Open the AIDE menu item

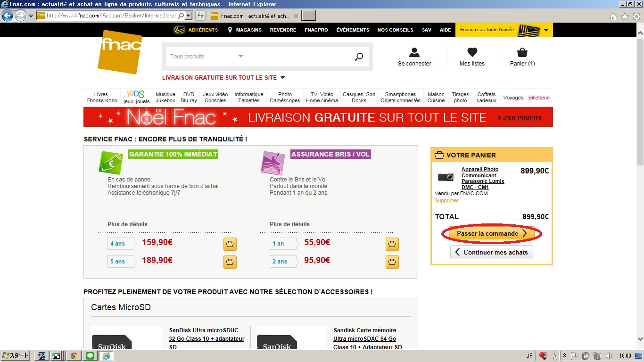click(x=446, y=30)
